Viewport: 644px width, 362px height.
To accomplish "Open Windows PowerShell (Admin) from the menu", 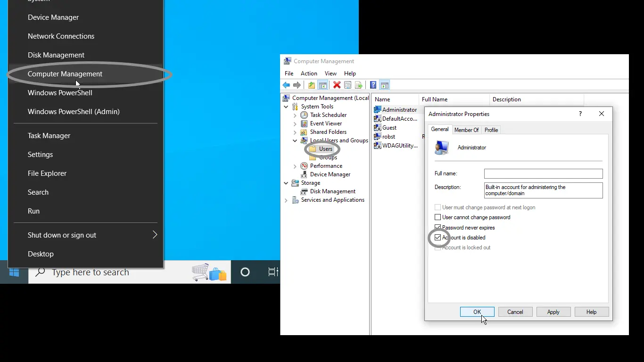I will coord(86,112).
